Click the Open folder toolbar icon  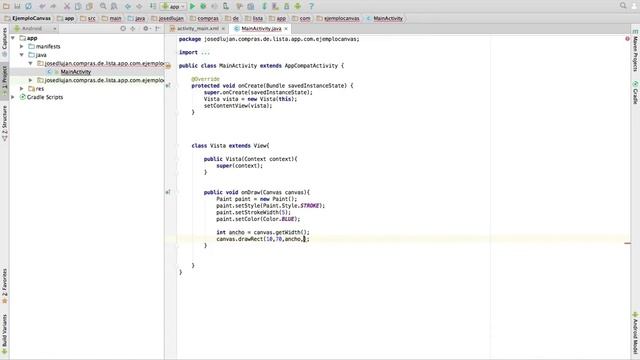click(6, 6)
